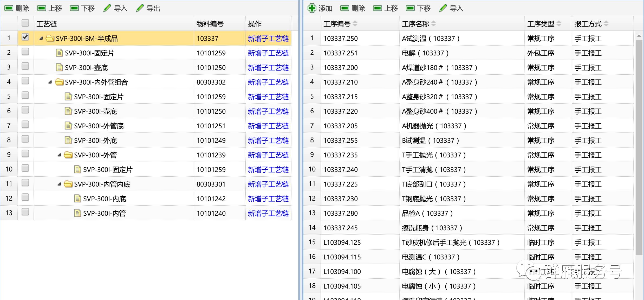
Task: Click 新增子工艺链 link for SVP-300I-外管底
Action: (x=268, y=126)
